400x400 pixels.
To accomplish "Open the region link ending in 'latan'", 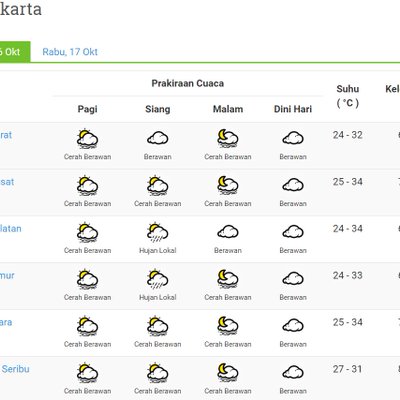I will [11, 229].
